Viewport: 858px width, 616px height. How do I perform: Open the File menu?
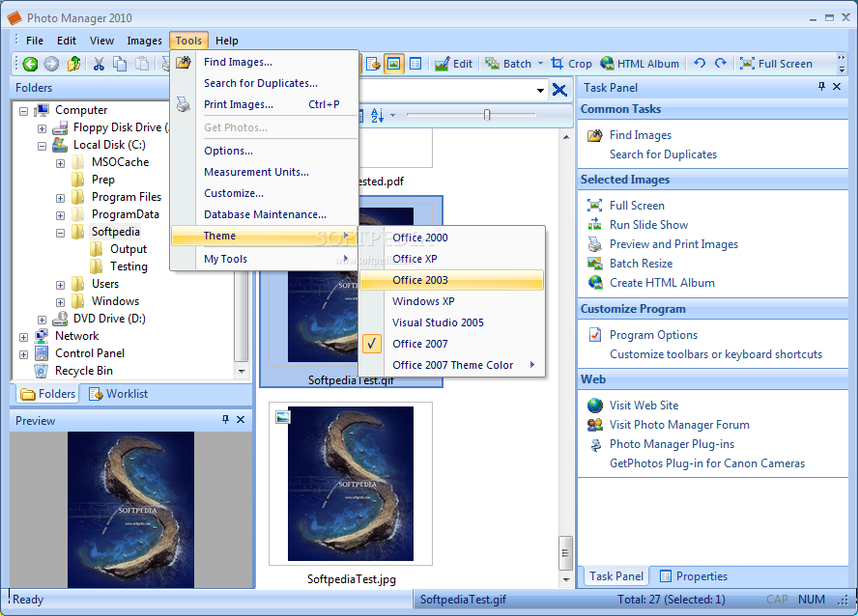[x=35, y=41]
